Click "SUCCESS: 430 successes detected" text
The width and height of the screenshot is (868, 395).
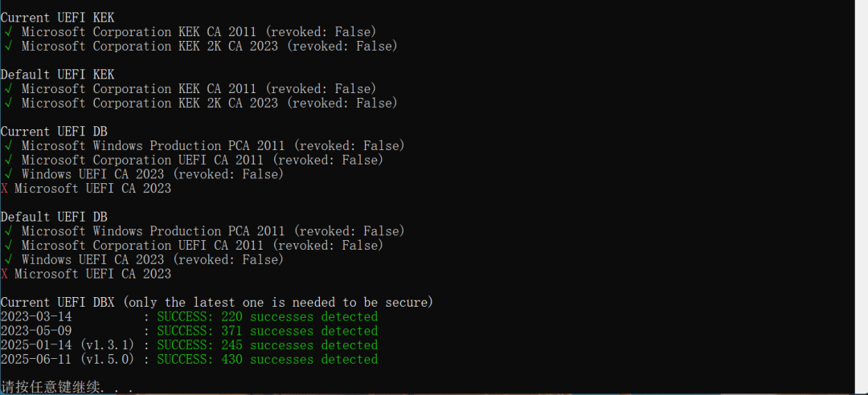tap(267, 360)
